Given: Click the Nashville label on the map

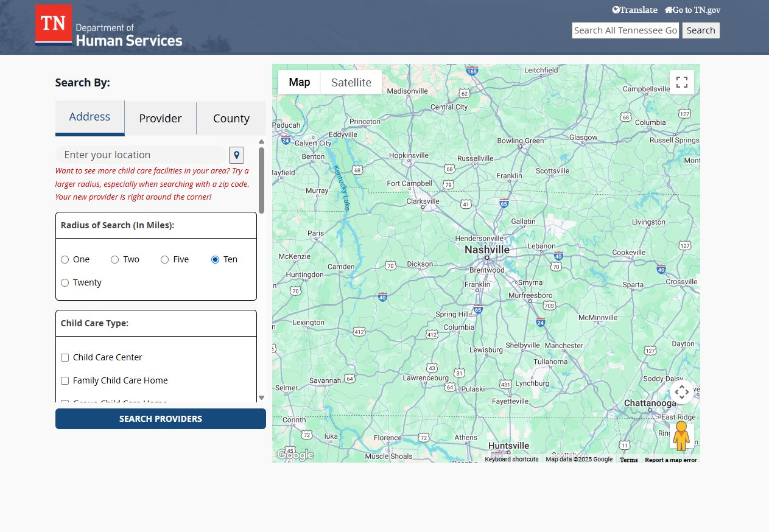Looking at the screenshot, I should point(487,250).
